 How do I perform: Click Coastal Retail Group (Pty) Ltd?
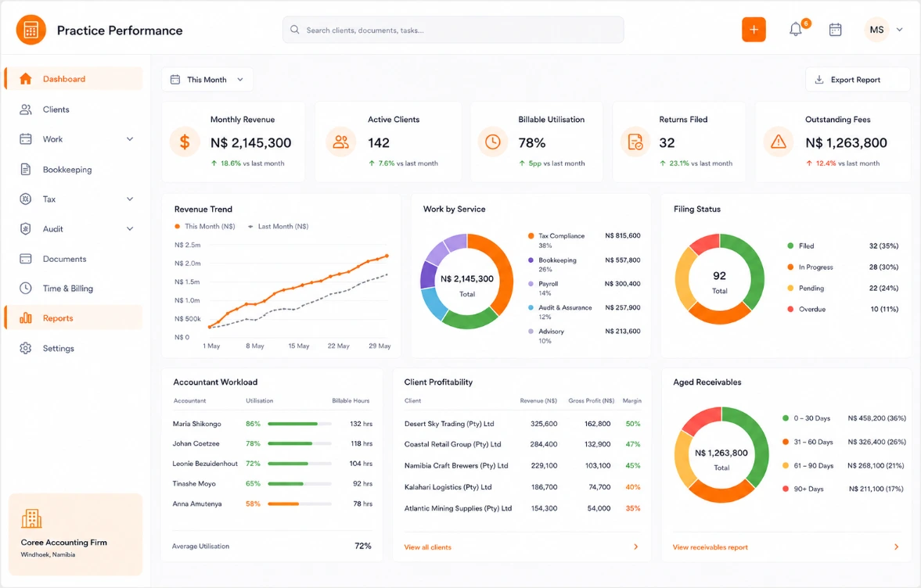pyautogui.click(x=452, y=444)
